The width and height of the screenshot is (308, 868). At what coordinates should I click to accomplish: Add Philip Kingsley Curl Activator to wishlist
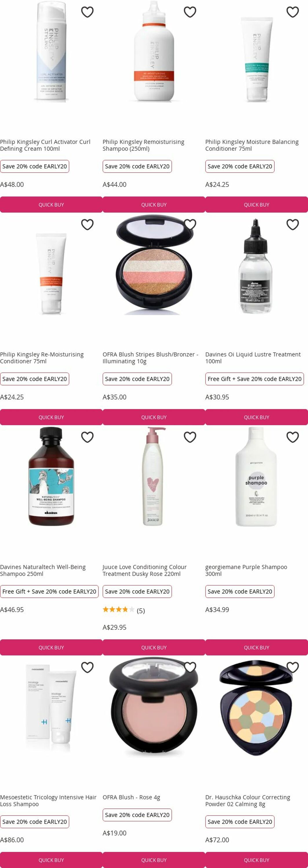coord(88,12)
